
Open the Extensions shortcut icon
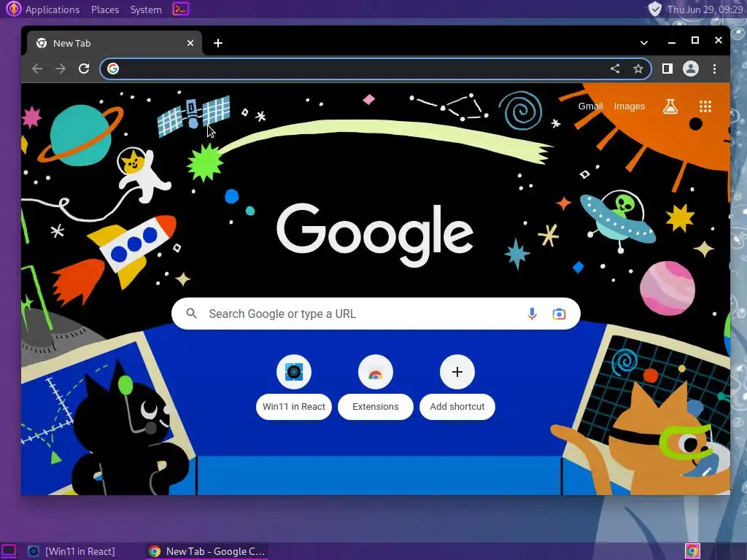[x=376, y=372]
